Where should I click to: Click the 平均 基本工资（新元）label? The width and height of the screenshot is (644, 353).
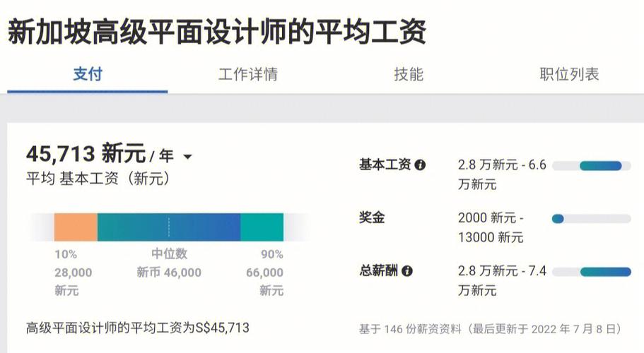coord(98,179)
